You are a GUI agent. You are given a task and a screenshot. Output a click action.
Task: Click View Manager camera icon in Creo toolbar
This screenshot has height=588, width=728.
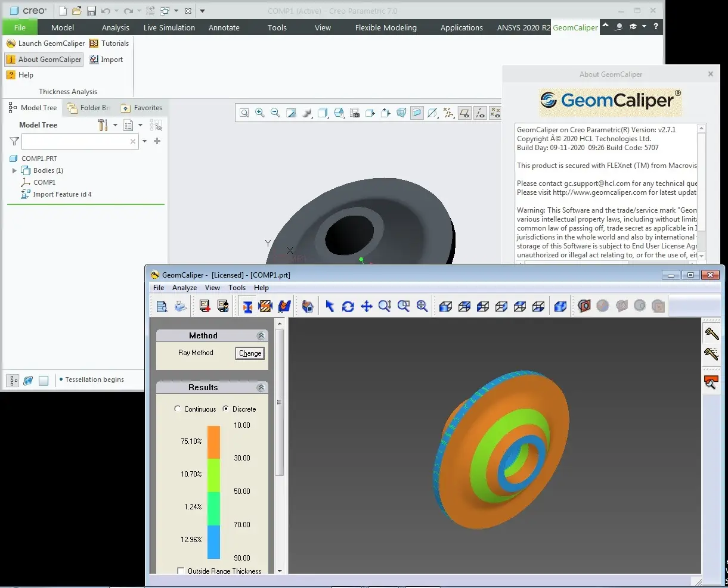[354, 113]
